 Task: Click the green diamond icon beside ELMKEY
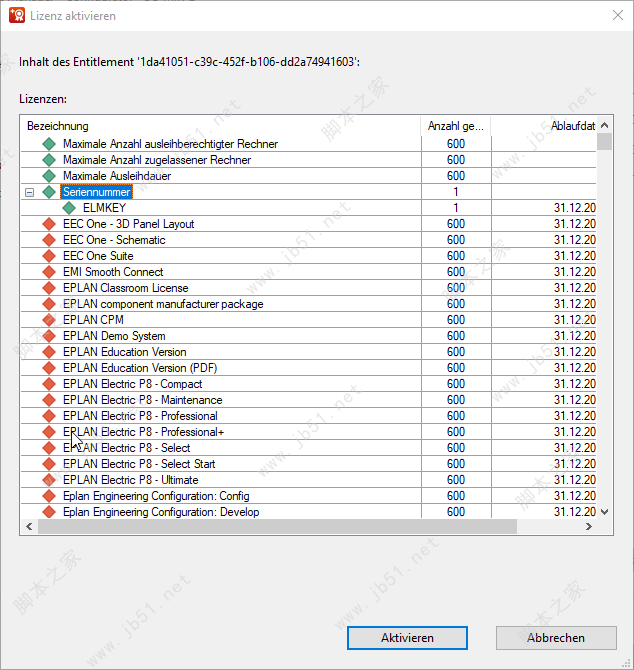pos(69,208)
